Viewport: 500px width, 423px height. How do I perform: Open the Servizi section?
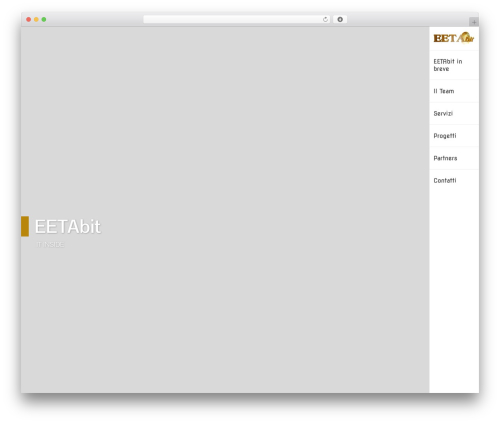443,113
